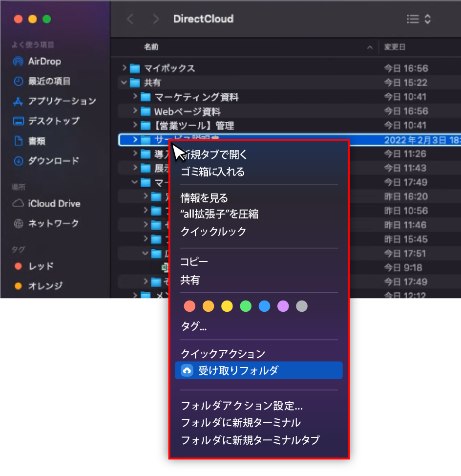Choose 新規タブで開く in the context menu
Viewport: 461px width, 476px height.
[214, 155]
